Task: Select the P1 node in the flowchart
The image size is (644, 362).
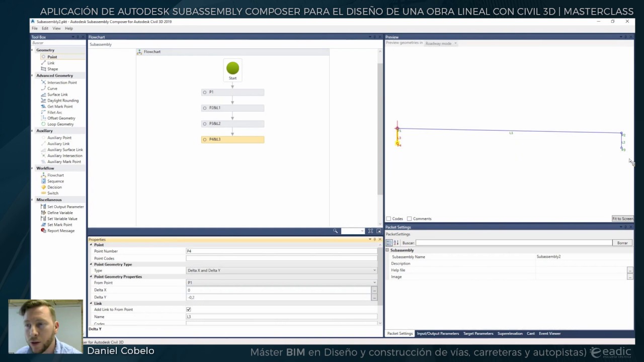Action: click(x=232, y=92)
